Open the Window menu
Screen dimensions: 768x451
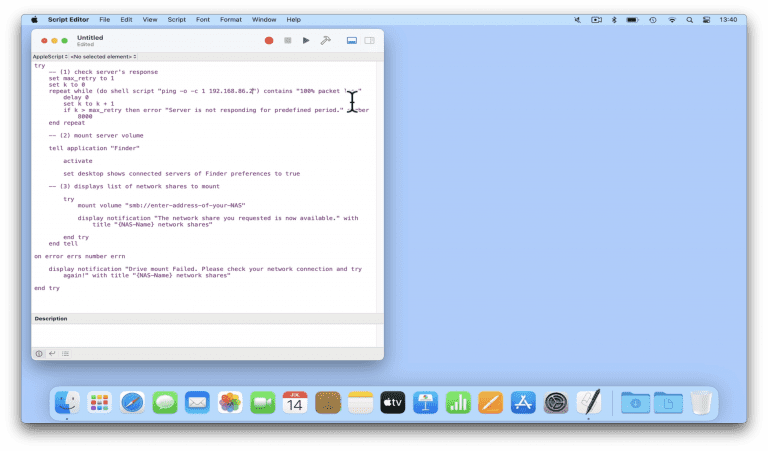click(264, 20)
